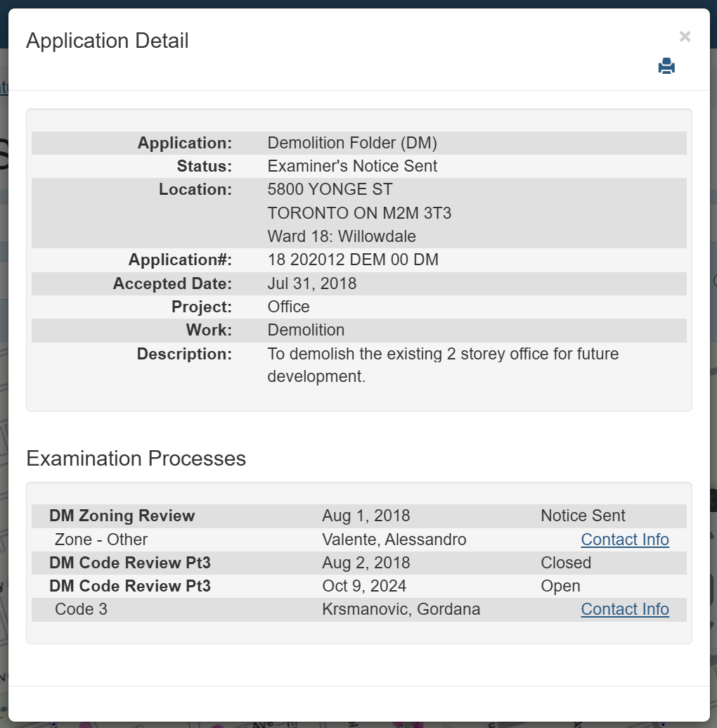
Task: Click the Application Detail title
Action: click(x=108, y=41)
